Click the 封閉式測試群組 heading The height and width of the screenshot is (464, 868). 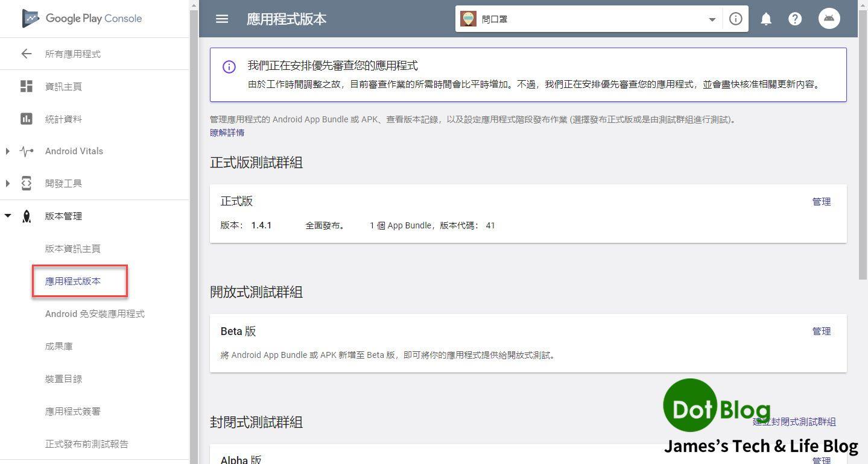256,422
